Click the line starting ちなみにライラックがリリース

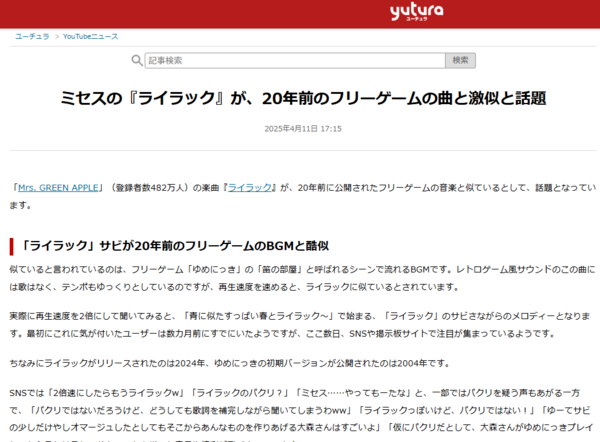click(230, 363)
